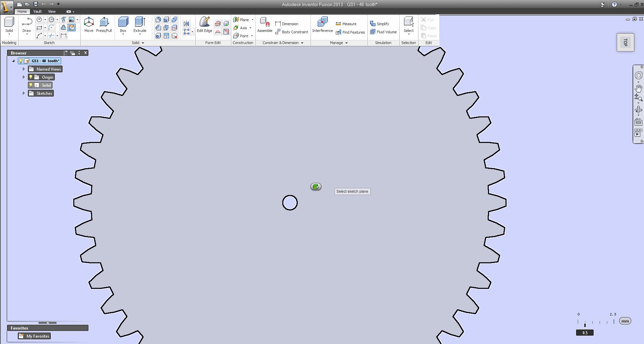Click the Body Constraint button

click(x=291, y=32)
